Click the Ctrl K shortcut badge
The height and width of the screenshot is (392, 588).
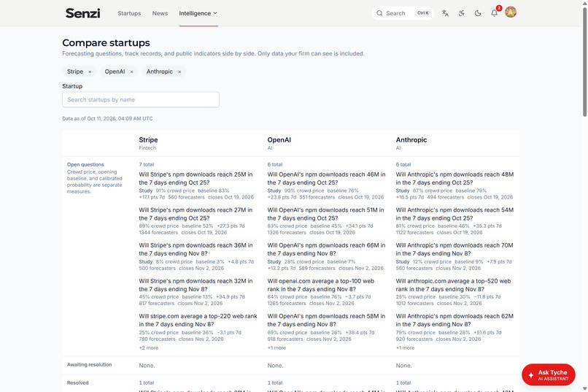(x=423, y=13)
